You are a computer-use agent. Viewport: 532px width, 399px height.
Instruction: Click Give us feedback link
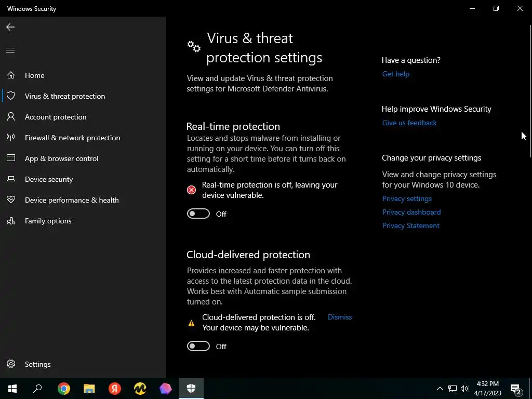click(x=409, y=123)
